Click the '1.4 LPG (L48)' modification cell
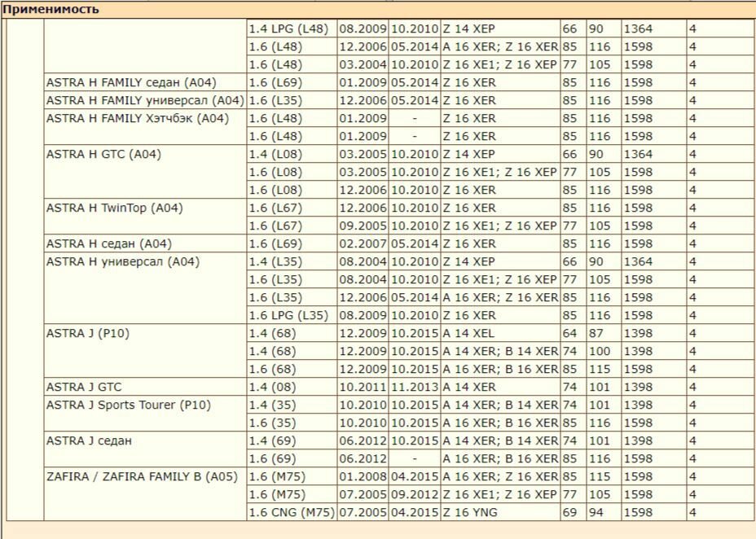The height and width of the screenshot is (539, 756). click(292, 28)
